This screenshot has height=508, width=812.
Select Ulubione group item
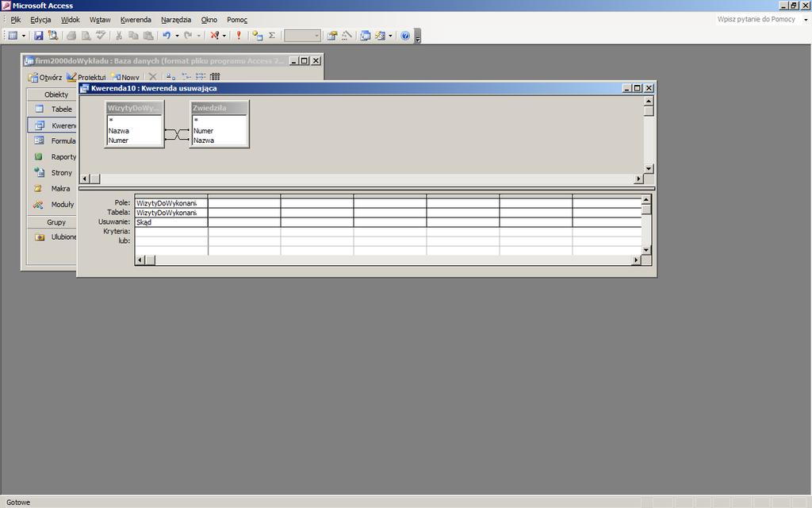(x=55, y=237)
